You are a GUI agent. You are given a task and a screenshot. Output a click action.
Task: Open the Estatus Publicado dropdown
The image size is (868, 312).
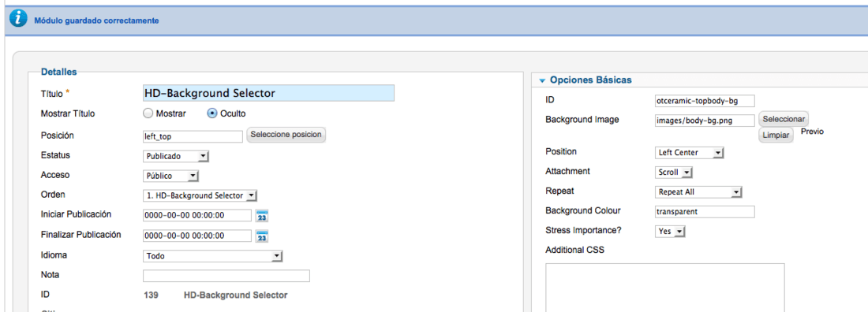[x=175, y=157]
